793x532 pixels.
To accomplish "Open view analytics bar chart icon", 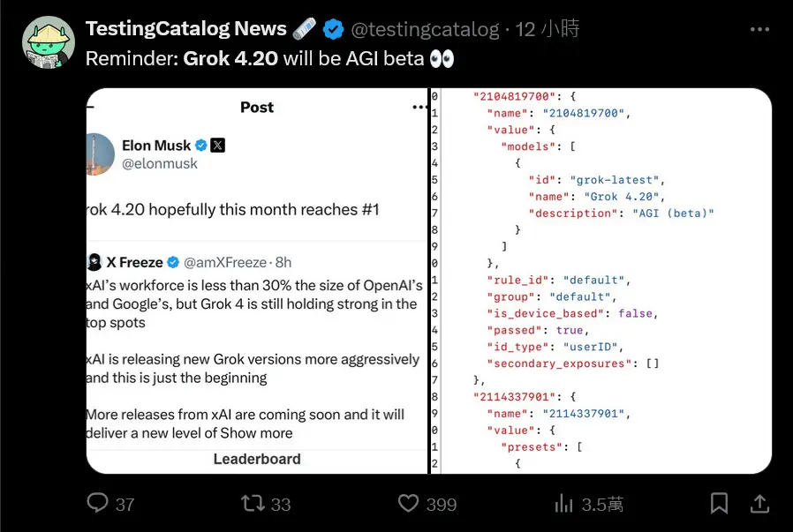I will pyautogui.click(x=563, y=503).
